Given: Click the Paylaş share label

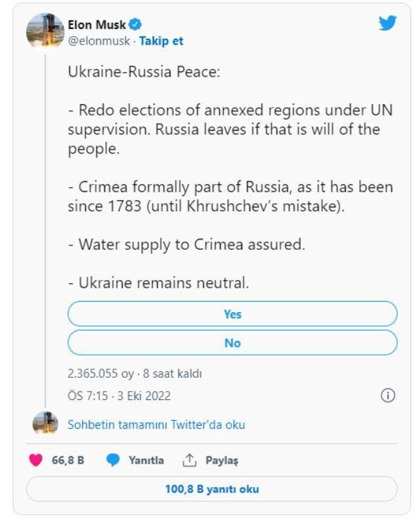Looking at the screenshot, I should 222,460.
